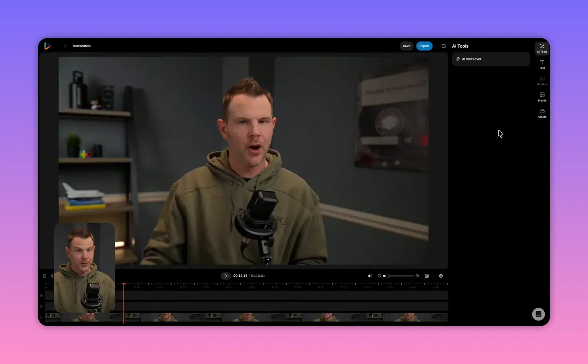The height and width of the screenshot is (364, 588).
Task: Click the trash icon above the timeline
Action: (44, 276)
